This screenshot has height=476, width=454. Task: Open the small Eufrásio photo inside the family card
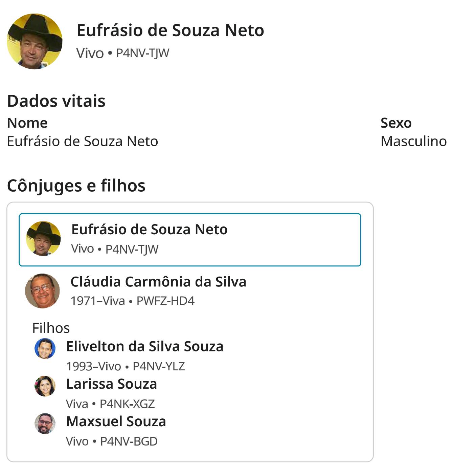[x=43, y=239]
